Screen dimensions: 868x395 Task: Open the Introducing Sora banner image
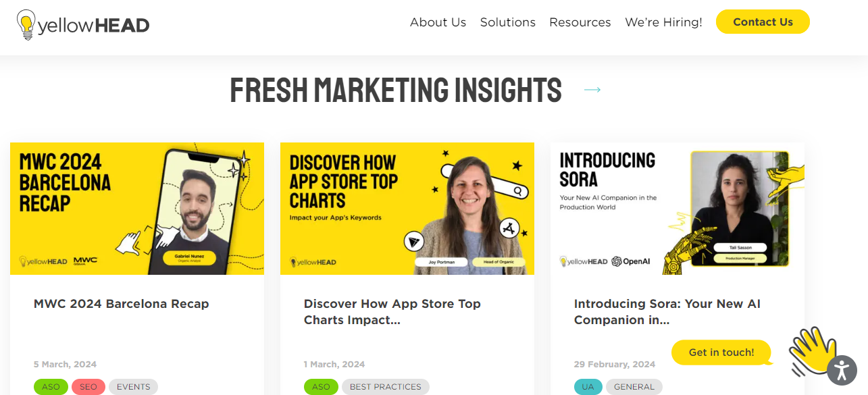pyautogui.click(x=678, y=208)
